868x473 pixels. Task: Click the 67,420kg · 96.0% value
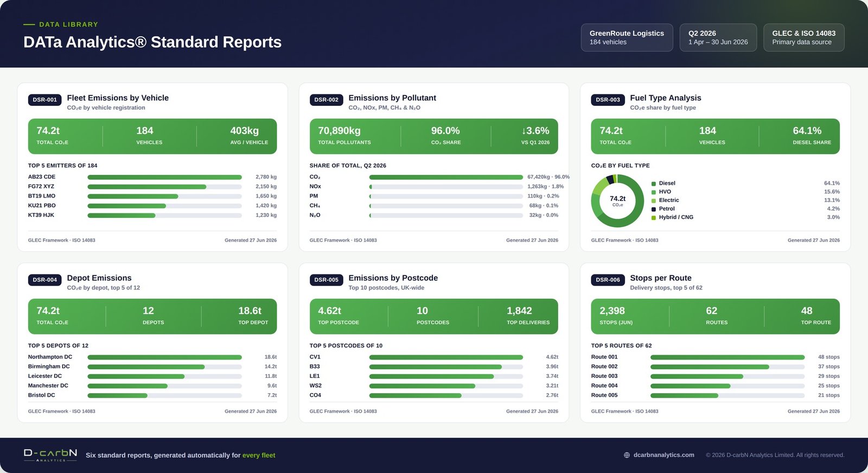[548, 177]
